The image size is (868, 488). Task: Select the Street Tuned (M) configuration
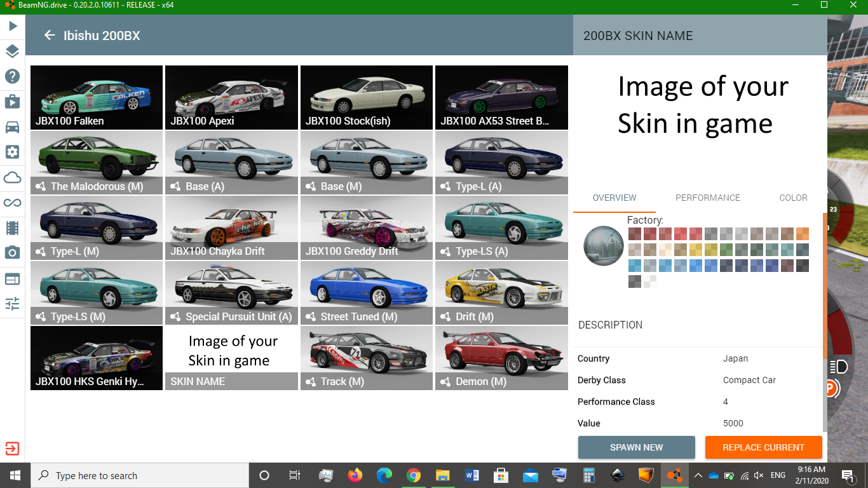(367, 293)
